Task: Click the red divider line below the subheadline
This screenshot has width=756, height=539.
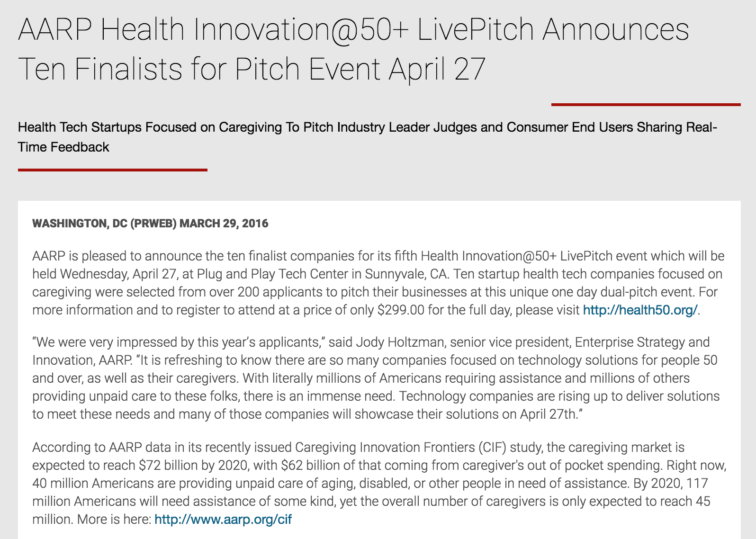Action: click(113, 170)
